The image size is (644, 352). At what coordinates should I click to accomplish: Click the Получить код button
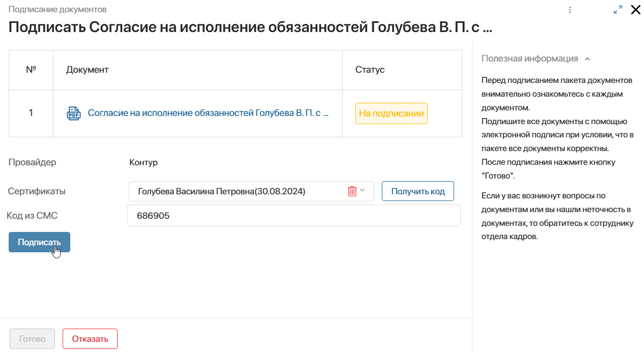point(418,191)
